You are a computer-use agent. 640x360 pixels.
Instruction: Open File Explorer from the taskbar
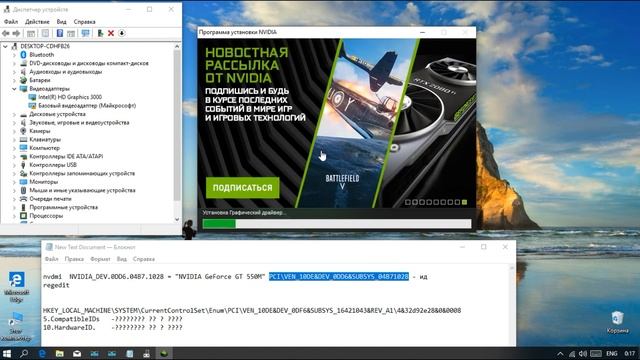pyautogui.click(x=60, y=353)
